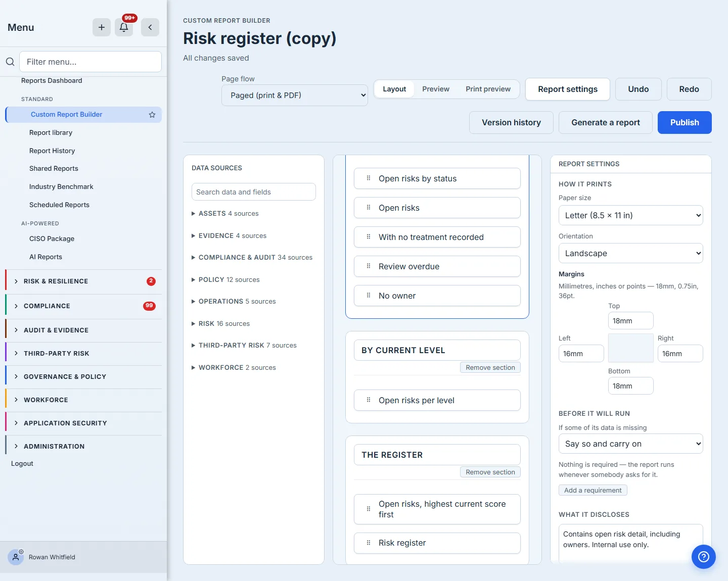Remove THE REGISTER section
This screenshot has height=581, width=728.
point(490,472)
